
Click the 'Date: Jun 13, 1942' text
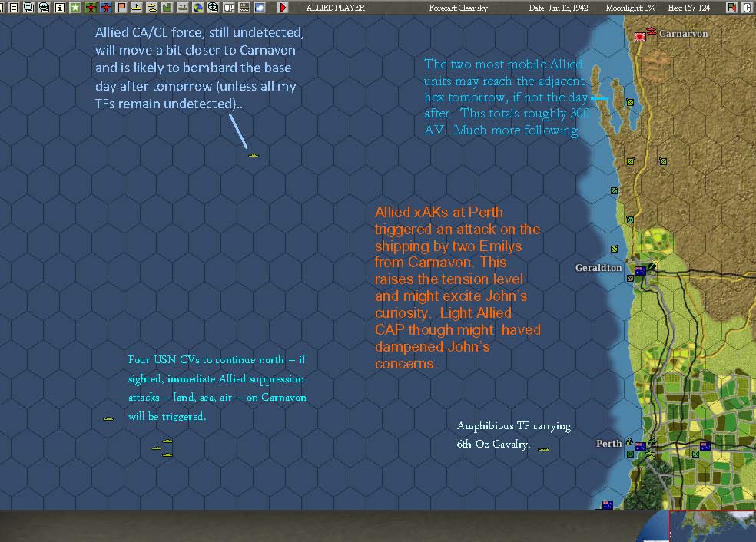pos(559,8)
